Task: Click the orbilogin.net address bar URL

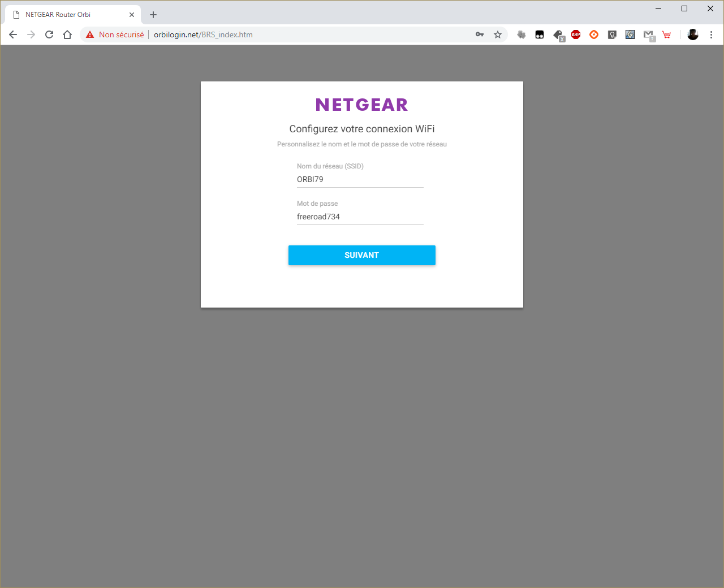Action: (203, 34)
